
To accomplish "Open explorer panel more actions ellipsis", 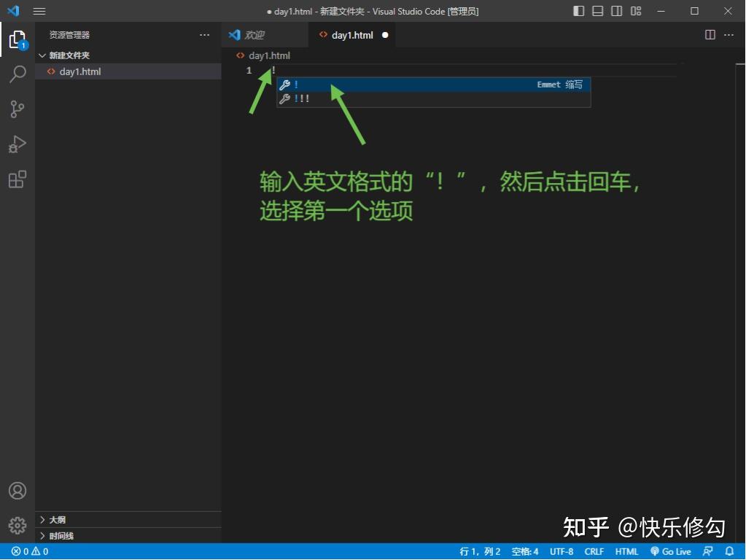I will pos(205,35).
